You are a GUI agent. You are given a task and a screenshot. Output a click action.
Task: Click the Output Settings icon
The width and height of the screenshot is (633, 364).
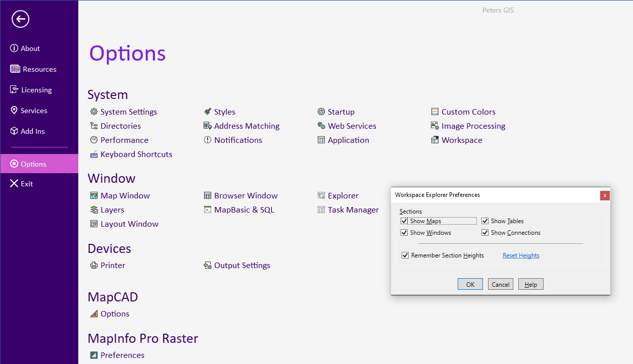(x=208, y=265)
